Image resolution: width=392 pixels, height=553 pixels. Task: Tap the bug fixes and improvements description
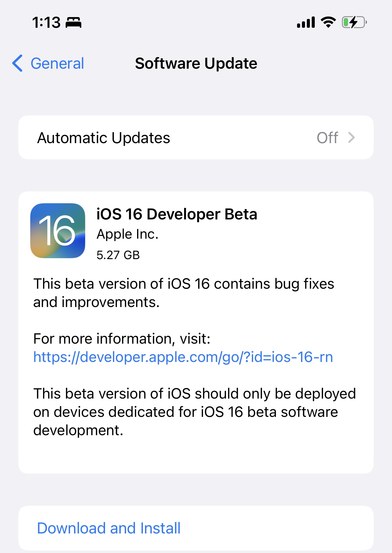click(184, 293)
